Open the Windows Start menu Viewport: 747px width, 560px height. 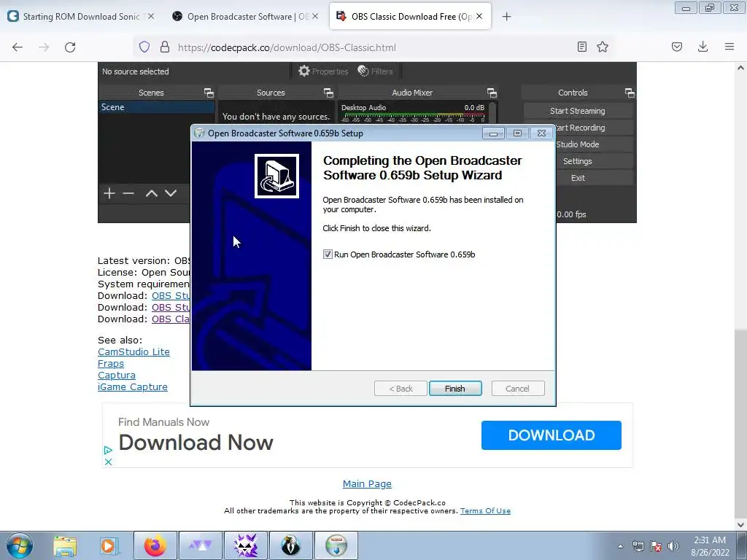19,545
